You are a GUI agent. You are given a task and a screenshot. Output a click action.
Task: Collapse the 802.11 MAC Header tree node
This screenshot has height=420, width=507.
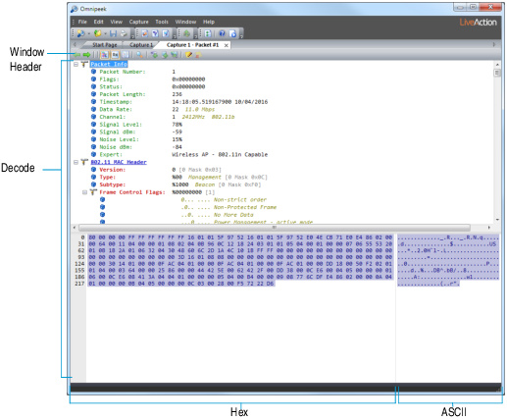pyautogui.click(x=76, y=162)
